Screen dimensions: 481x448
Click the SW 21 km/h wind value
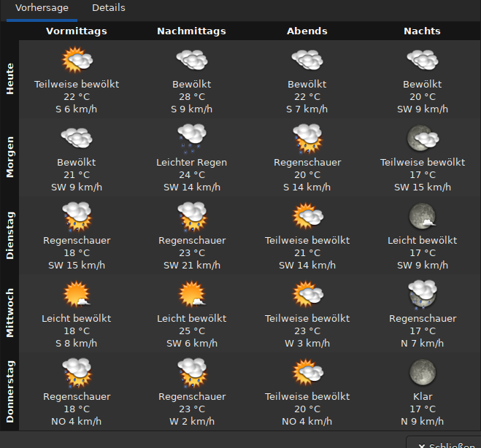(x=192, y=266)
